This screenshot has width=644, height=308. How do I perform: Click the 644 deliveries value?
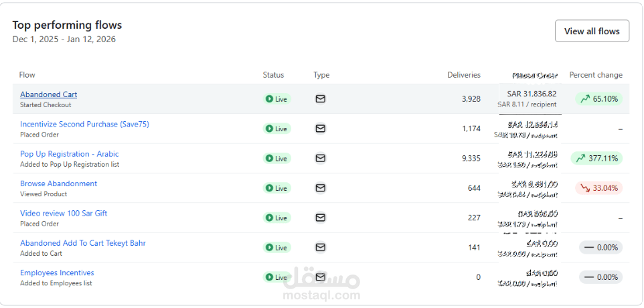click(474, 187)
